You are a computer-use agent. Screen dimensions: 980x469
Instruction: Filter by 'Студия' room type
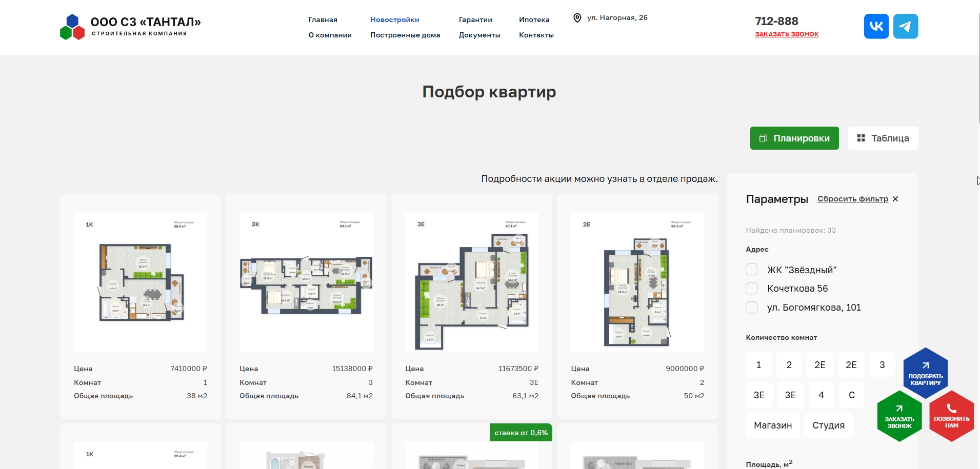(x=828, y=425)
